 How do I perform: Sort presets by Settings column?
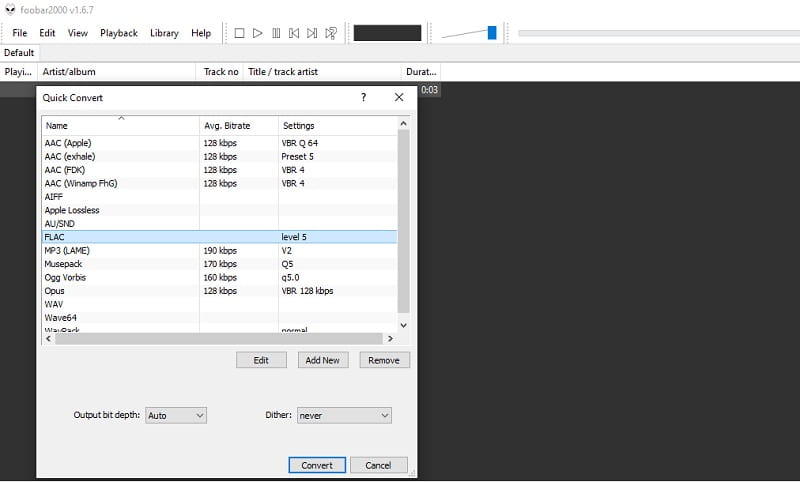click(338, 126)
